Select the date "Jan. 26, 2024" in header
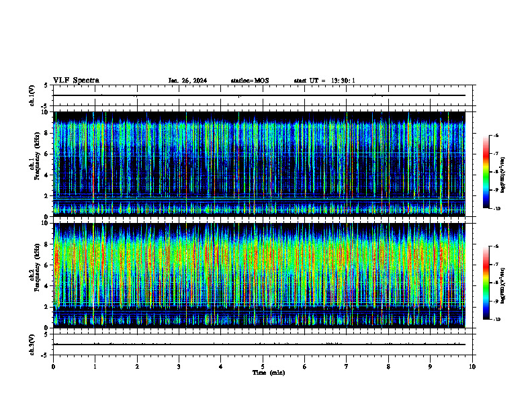 pos(187,81)
